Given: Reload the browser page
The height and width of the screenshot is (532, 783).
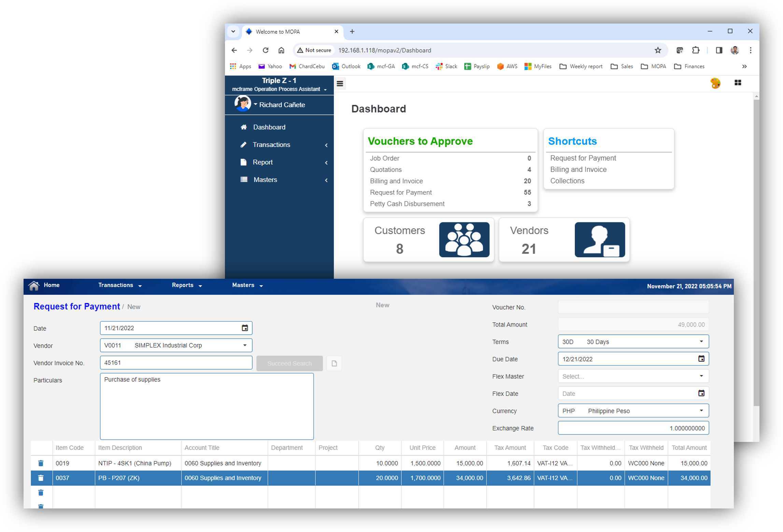Looking at the screenshot, I should (x=266, y=50).
